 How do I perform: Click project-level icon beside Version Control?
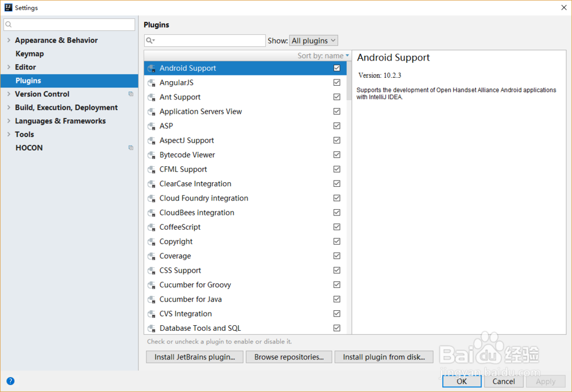click(x=131, y=94)
